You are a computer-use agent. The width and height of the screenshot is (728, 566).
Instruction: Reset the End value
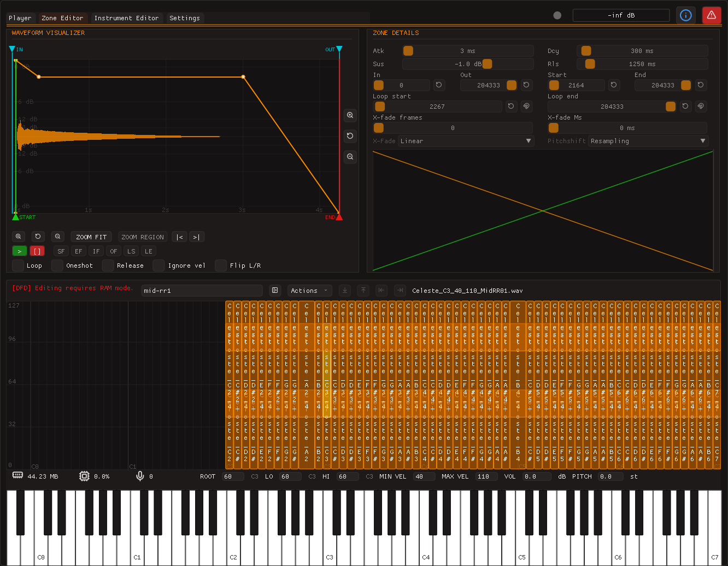[701, 85]
